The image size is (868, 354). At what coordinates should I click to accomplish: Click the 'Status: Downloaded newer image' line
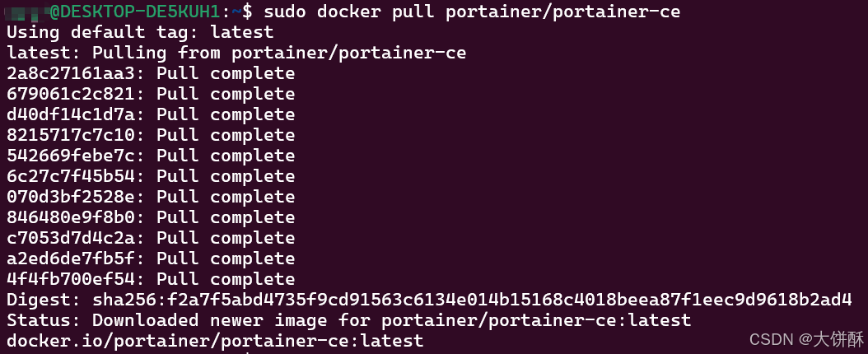(x=348, y=320)
